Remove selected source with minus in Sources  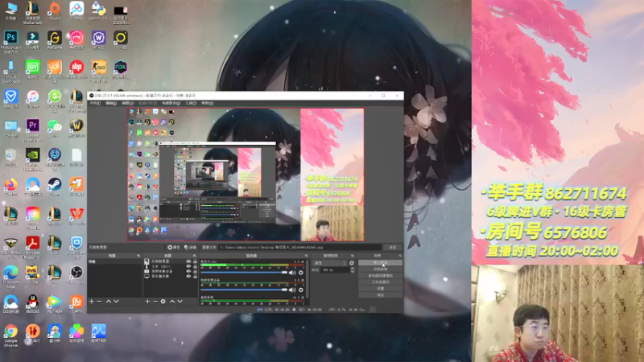155,301
